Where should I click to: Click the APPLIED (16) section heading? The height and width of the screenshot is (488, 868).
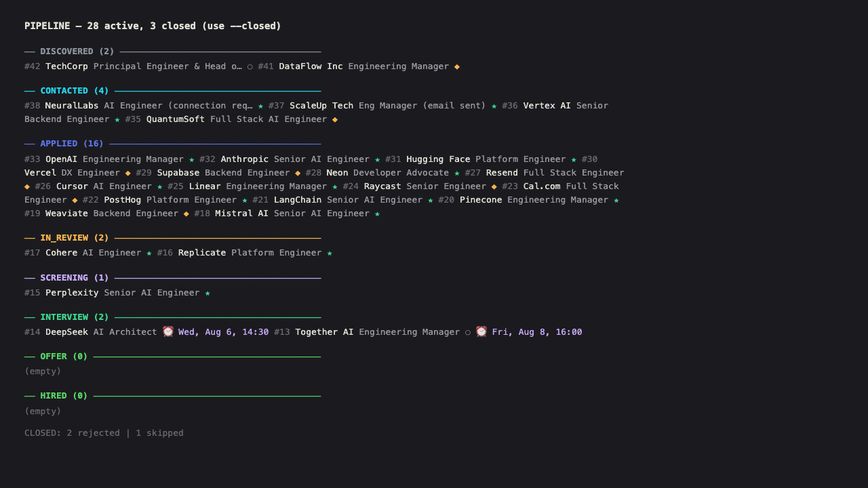(72, 144)
